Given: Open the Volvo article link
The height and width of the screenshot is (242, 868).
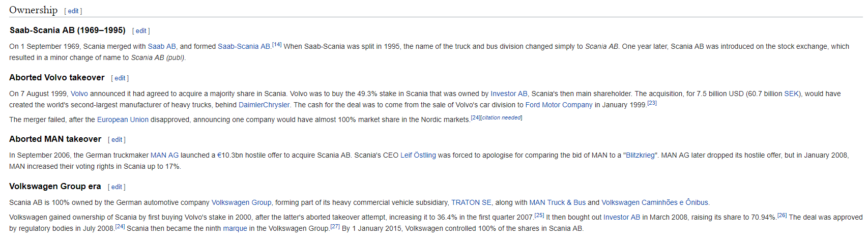Looking at the screenshot, I should 79,94.
